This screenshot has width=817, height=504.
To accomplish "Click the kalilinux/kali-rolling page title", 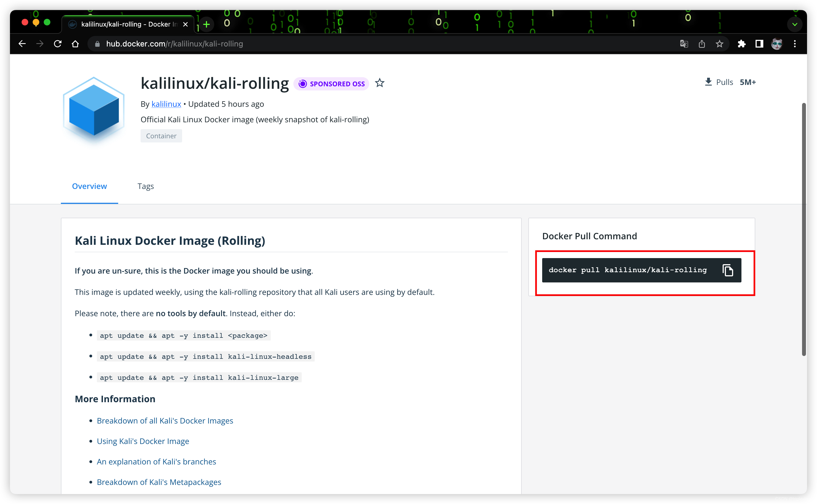I will [x=214, y=83].
